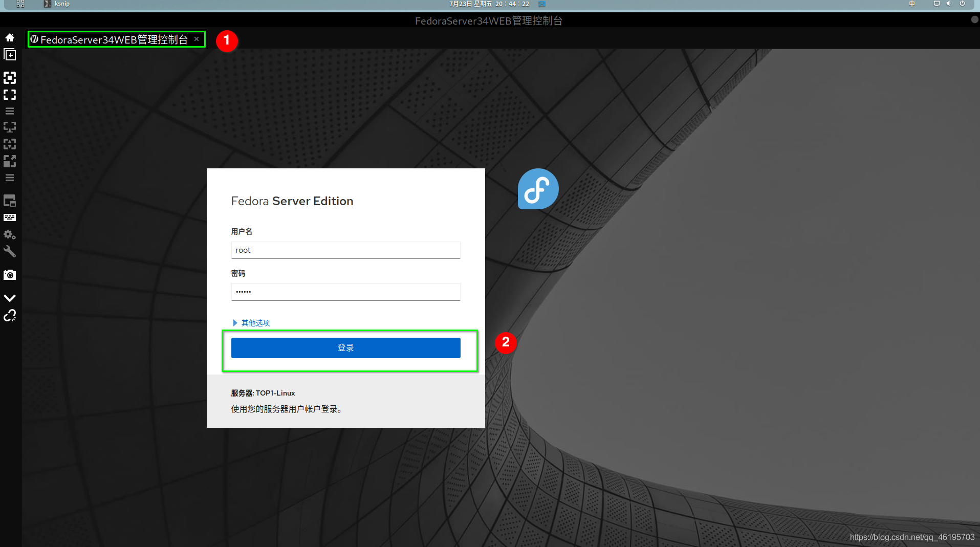
Task: Click the 服务器: TOP1-Linux text
Action: (263, 393)
